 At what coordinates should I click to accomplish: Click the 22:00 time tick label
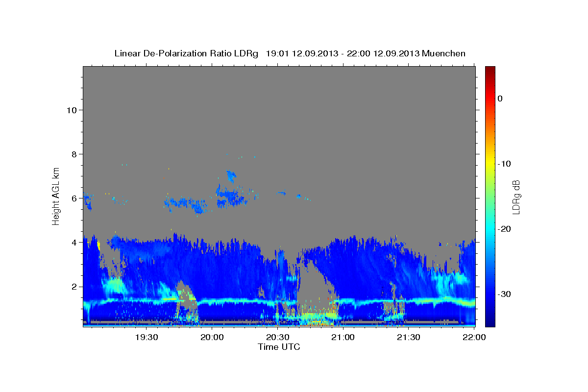pyautogui.click(x=474, y=337)
